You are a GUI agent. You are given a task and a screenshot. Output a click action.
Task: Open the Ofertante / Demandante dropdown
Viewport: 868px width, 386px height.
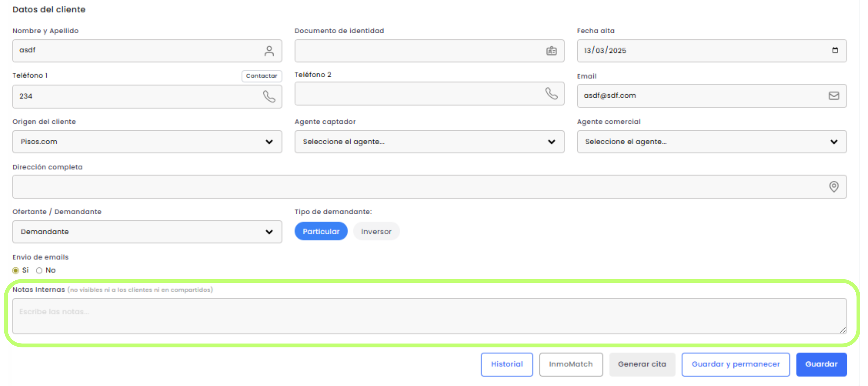pyautogui.click(x=147, y=232)
